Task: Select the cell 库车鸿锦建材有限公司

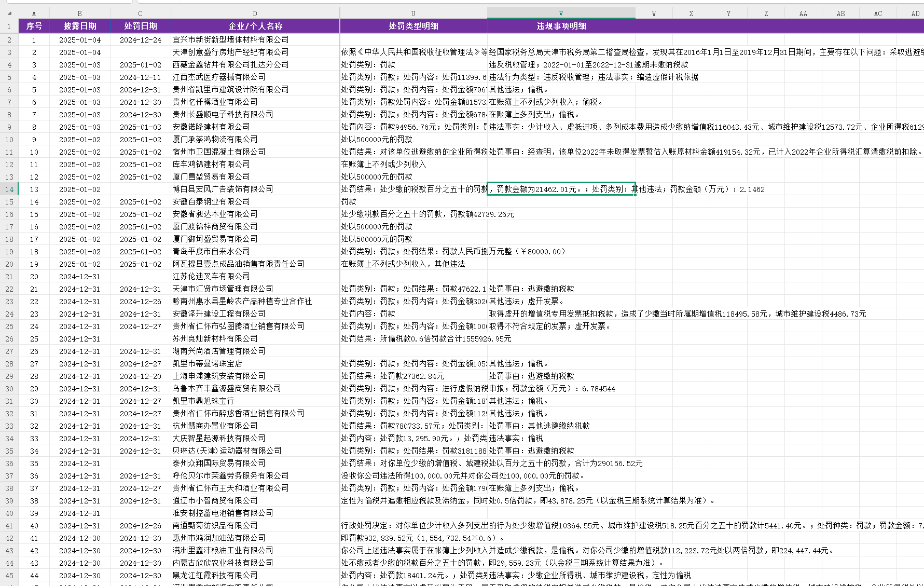Action: point(255,165)
